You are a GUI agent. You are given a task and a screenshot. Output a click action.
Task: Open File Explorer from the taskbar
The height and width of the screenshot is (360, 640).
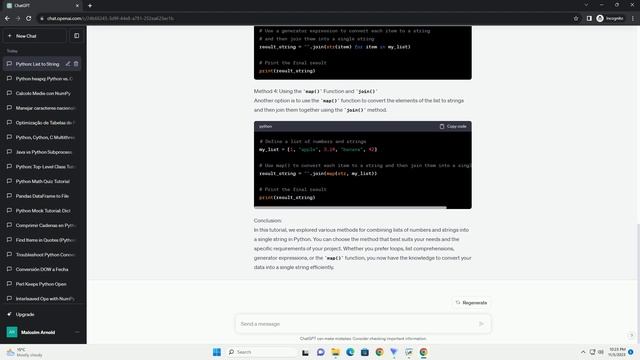335,352
